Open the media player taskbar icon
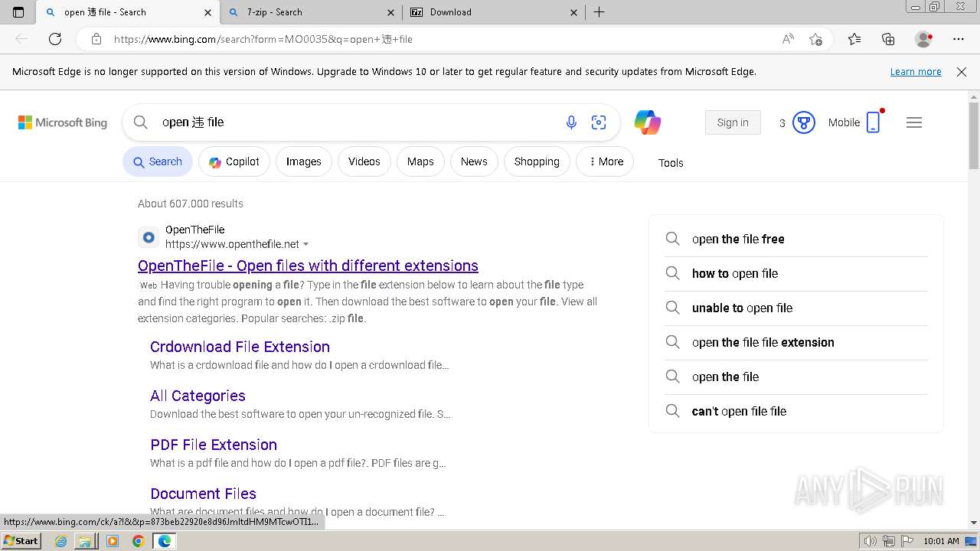This screenshot has width=980, height=551. (113, 541)
